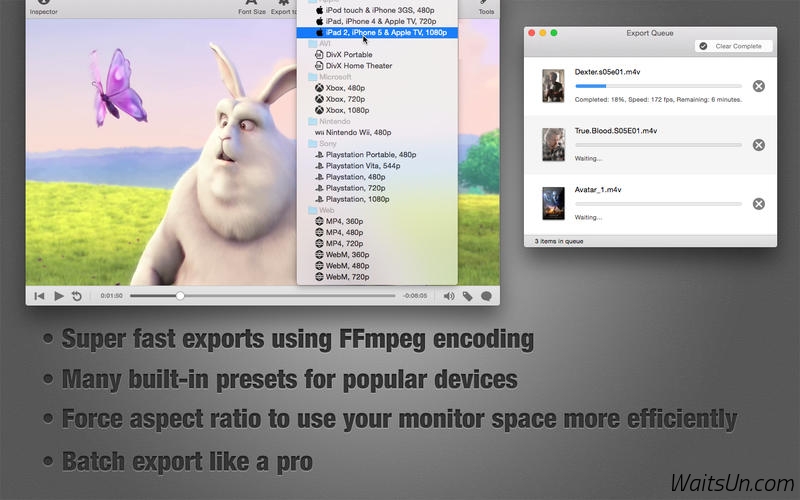Image resolution: width=800 pixels, height=500 pixels.
Task: Select iPad 2, iPhone 5 & Apple TV, 1080p
Action: [x=377, y=33]
